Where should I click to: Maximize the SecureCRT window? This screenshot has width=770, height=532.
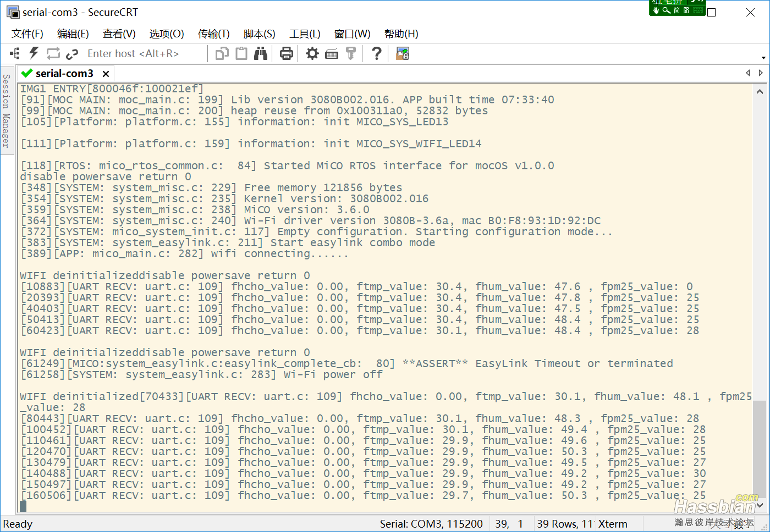(711, 12)
